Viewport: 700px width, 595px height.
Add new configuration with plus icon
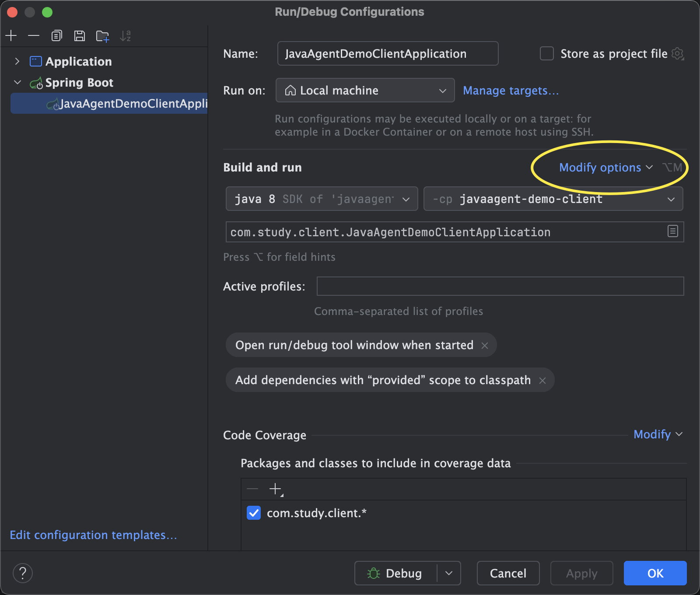11,35
